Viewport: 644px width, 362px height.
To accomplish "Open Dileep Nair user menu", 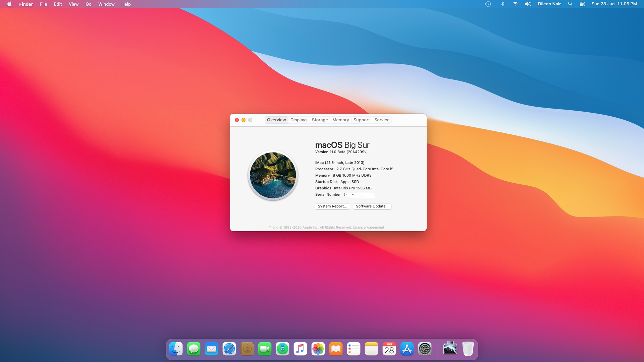I will pos(549,4).
